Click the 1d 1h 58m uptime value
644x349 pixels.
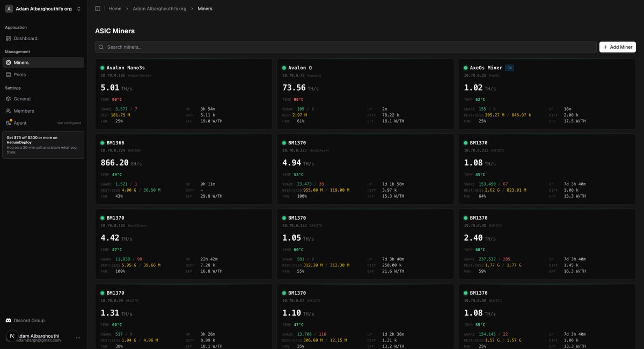393,184
